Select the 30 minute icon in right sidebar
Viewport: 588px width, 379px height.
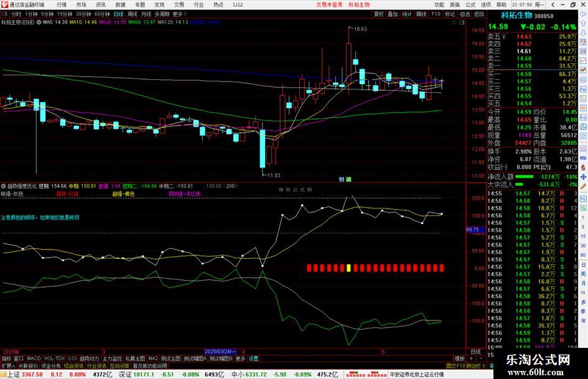point(583,245)
